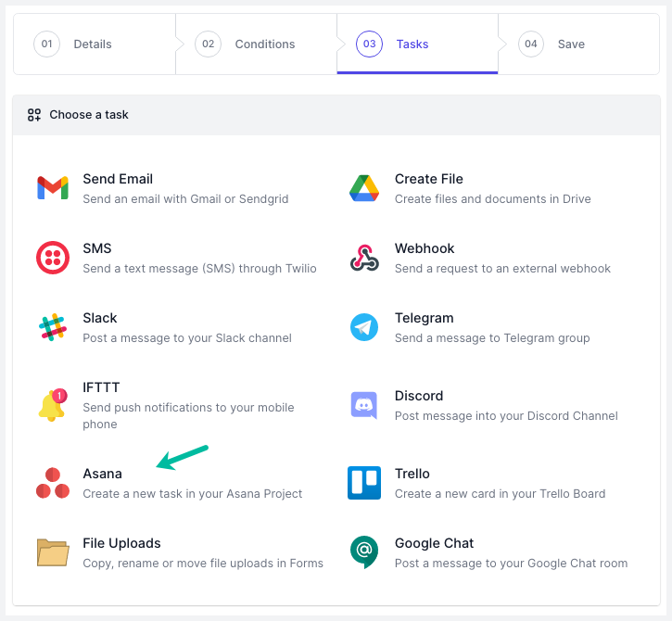Click the IFTTT bell notification icon
Screen dimensions: 672x621
click(x=53, y=405)
